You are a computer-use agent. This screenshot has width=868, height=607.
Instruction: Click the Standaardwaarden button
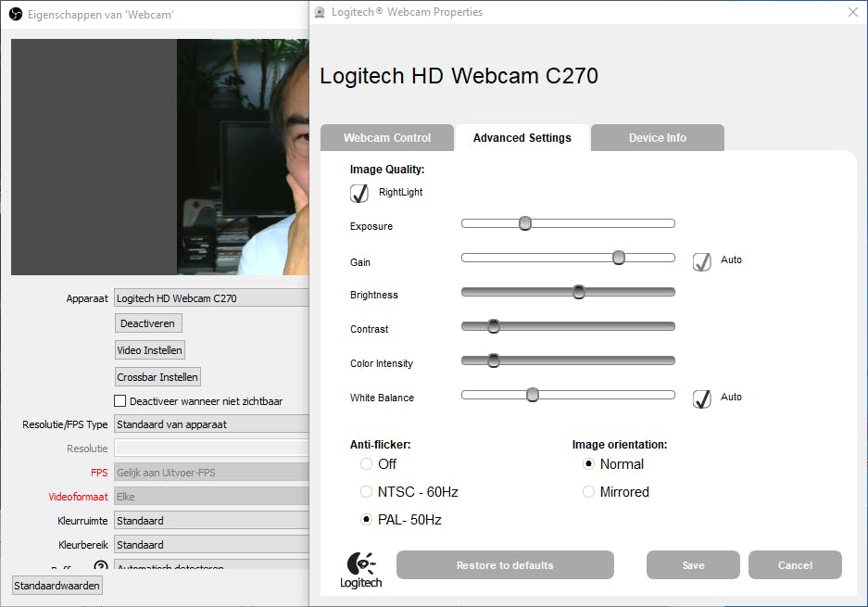pyautogui.click(x=57, y=586)
